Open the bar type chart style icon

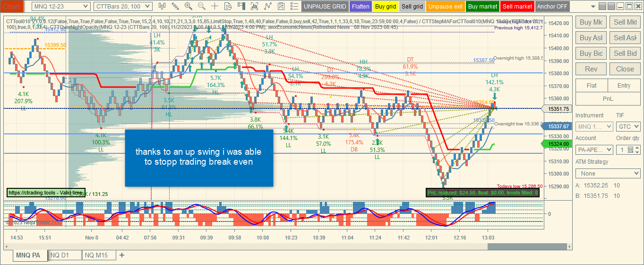point(162,6)
